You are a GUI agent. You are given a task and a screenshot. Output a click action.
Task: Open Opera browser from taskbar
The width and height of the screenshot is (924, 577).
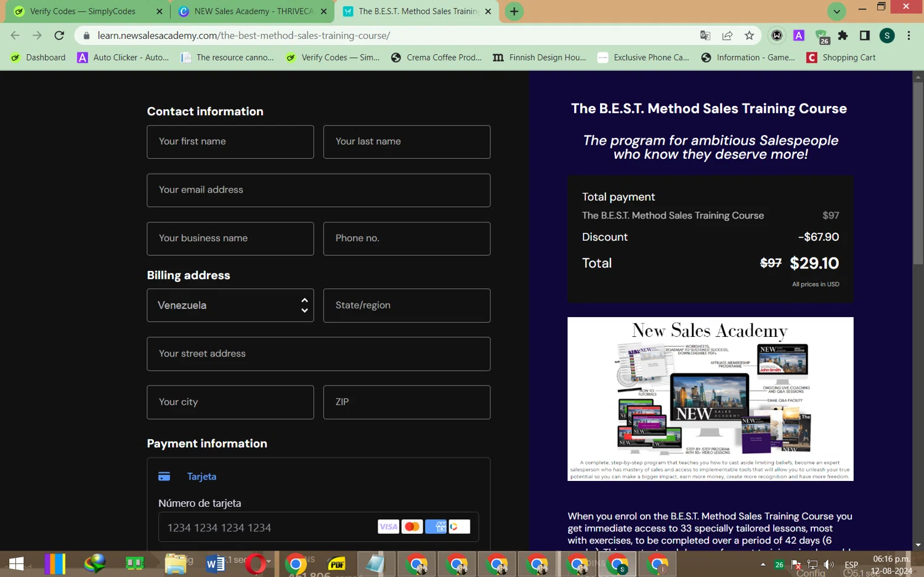(256, 563)
